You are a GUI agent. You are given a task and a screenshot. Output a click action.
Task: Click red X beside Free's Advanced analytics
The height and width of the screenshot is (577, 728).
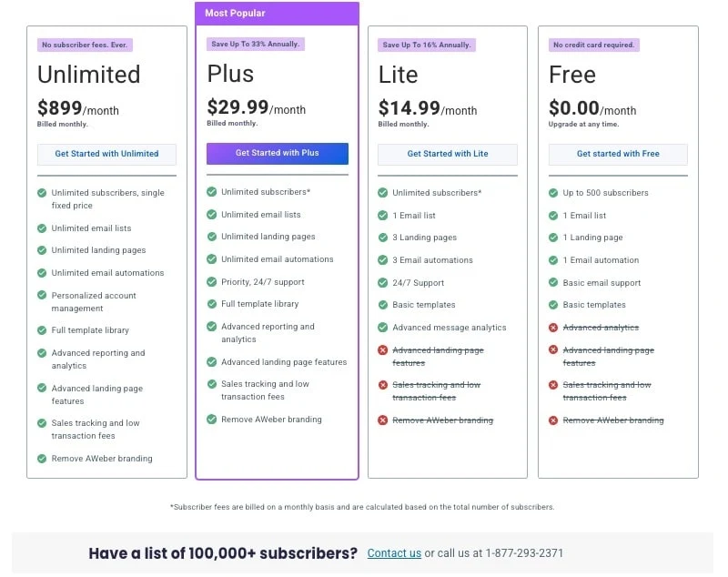click(x=553, y=328)
